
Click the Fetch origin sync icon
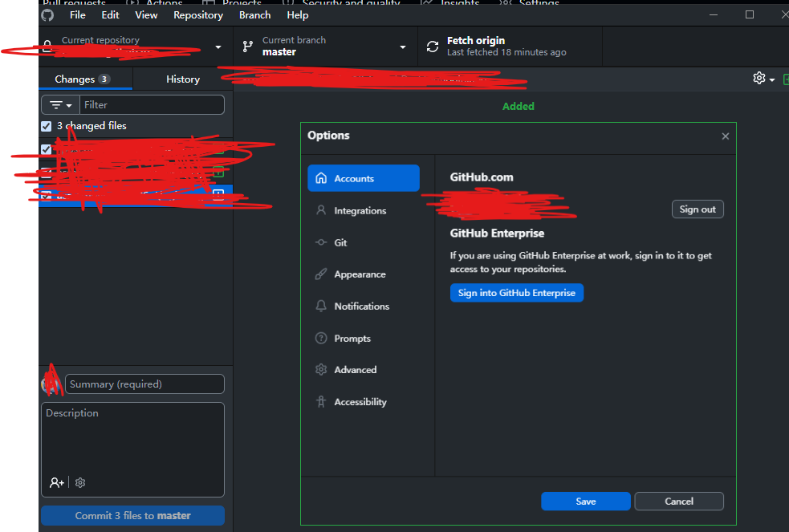pyautogui.click(x=433, y=47)
